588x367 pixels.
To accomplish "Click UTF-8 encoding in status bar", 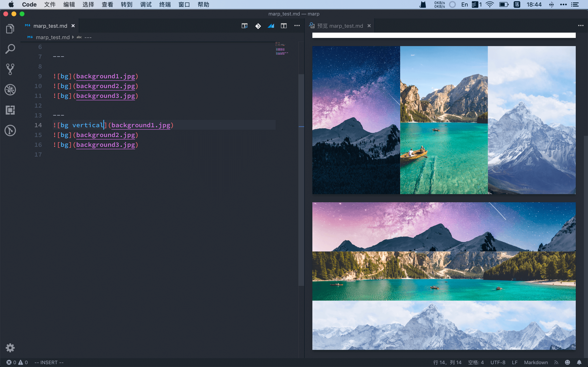I will click(498, 362).
